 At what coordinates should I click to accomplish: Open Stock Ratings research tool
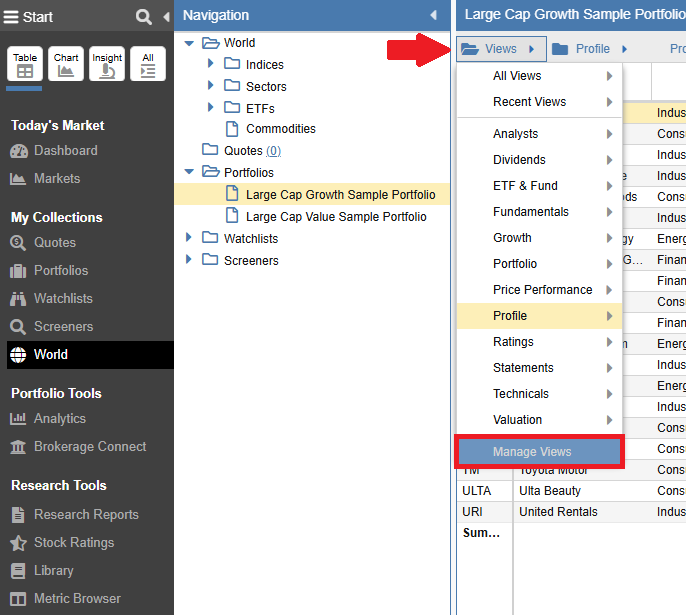[x=73, y=543]
